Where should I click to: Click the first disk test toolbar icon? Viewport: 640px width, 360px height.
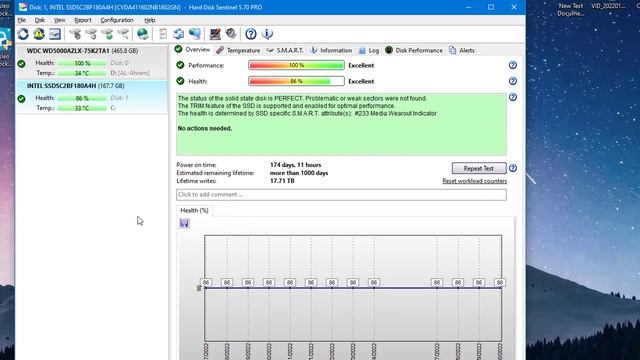pos(75,34)
